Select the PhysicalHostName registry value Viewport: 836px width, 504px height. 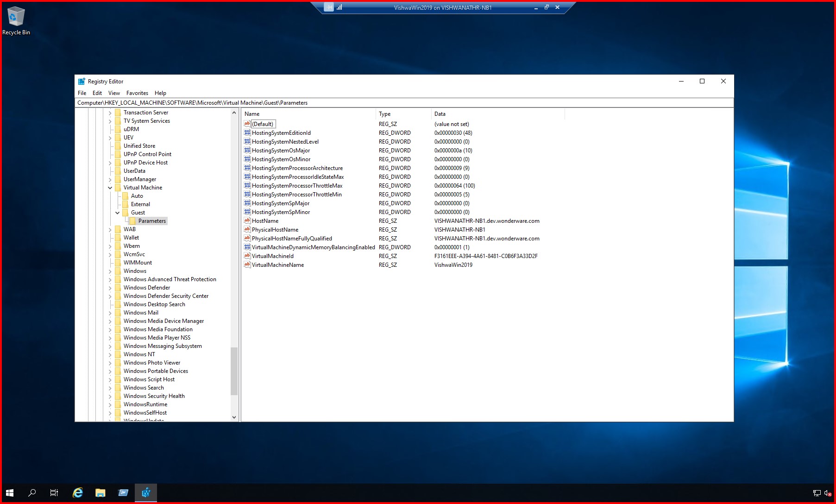[x=275, y=230]
